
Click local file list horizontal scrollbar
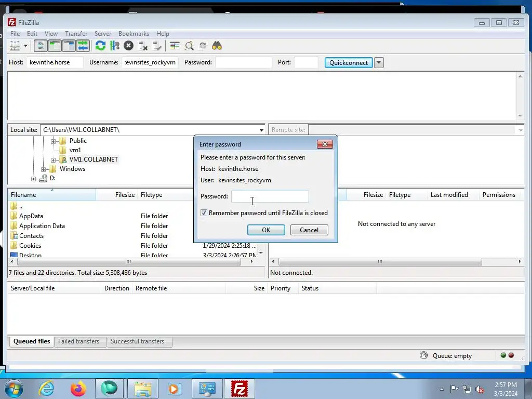tap(129, 262)
